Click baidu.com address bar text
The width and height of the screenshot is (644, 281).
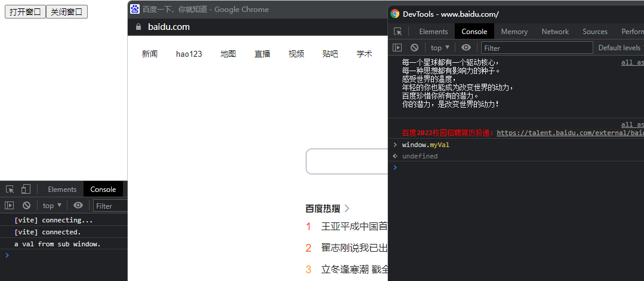[x=169, y=27]
